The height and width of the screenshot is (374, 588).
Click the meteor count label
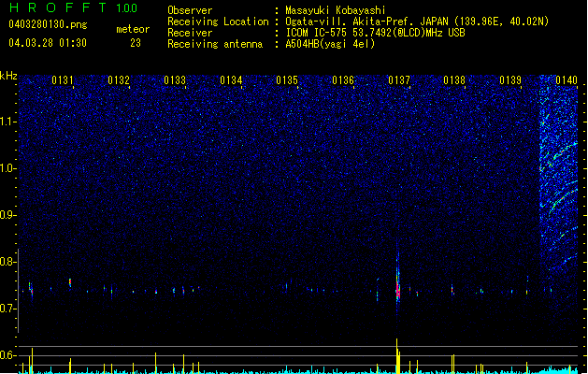tap(133, 29)
